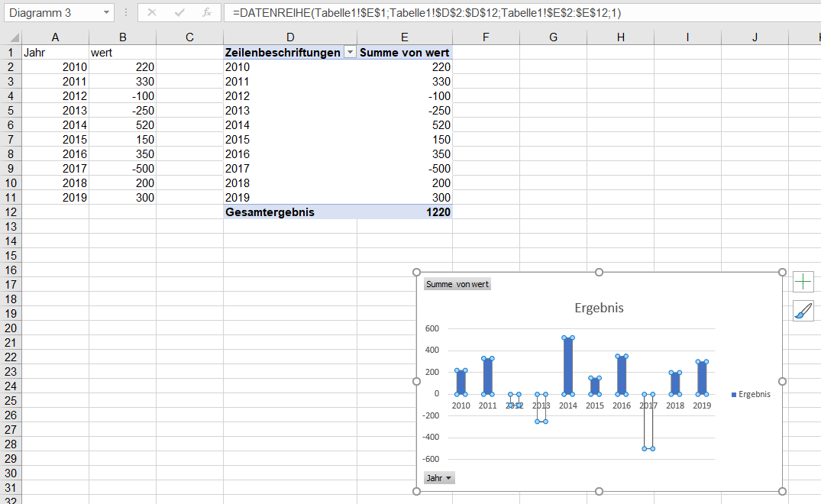Viewport: 821px width, 504px height.
Task: Select column E header
Action: (x=404, y=37)
